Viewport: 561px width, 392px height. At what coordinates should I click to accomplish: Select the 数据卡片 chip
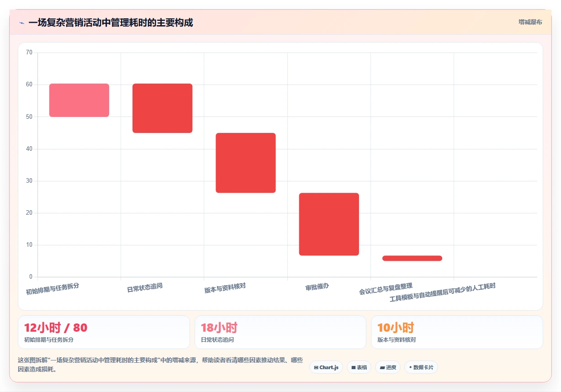(x=421, y=367)
